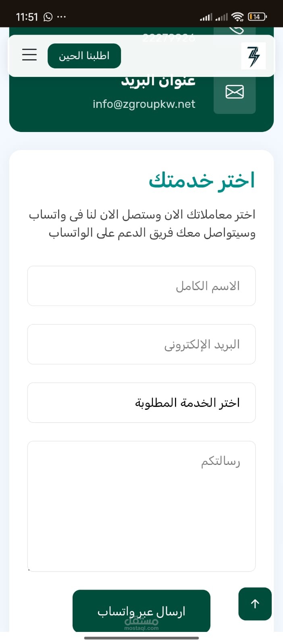The width and height of the screenshot is (283, 644).
Task: Tap the battery indicator icon
Action: [x=257, y=17]
